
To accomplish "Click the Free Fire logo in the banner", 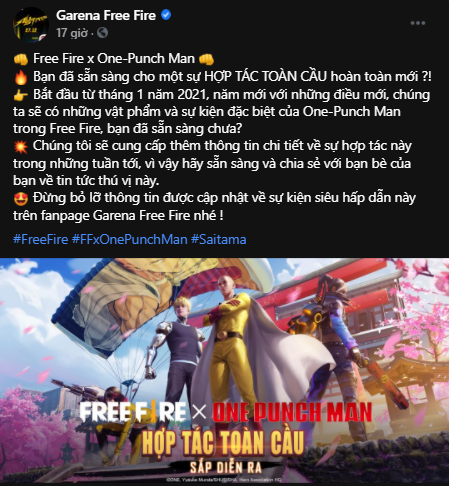I will pos(133,412).
